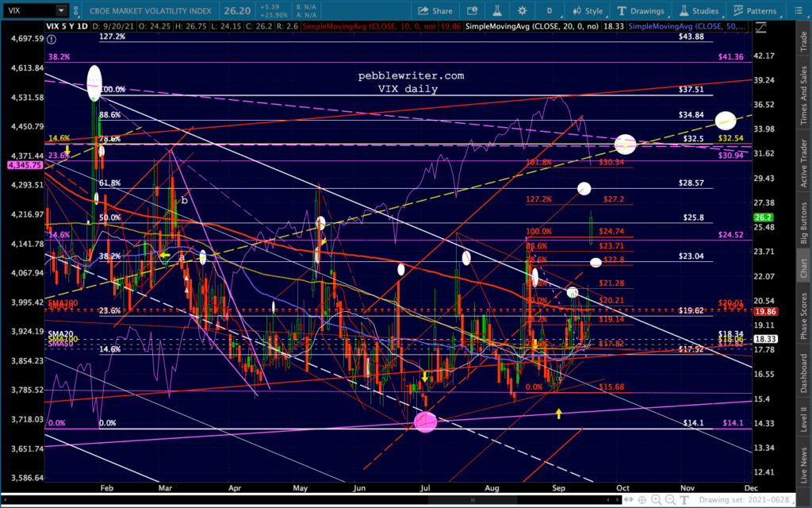The image size is (812, 508).
Task: Click the pan crosshair icon at bottom
Action: 644,499
